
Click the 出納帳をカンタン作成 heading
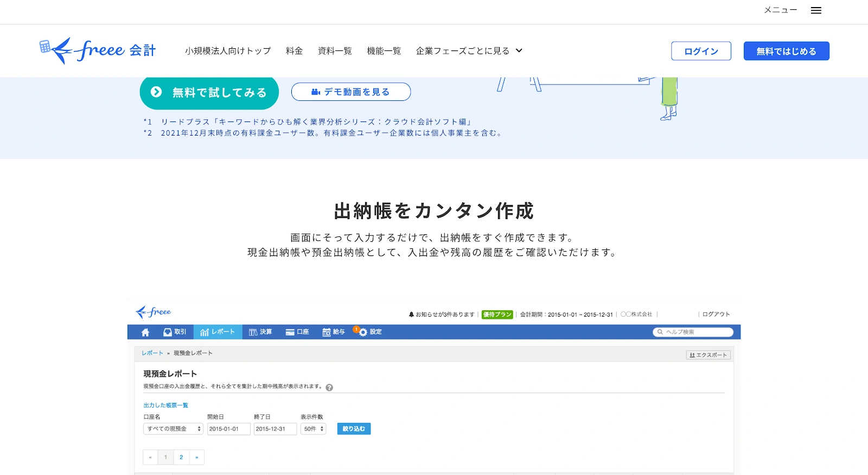click(434, 211)
